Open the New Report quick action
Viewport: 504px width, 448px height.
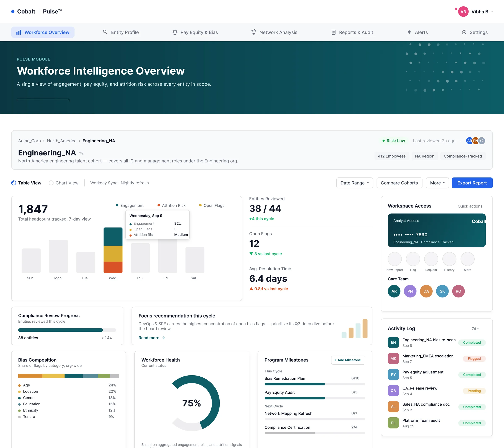pos(395,259)
